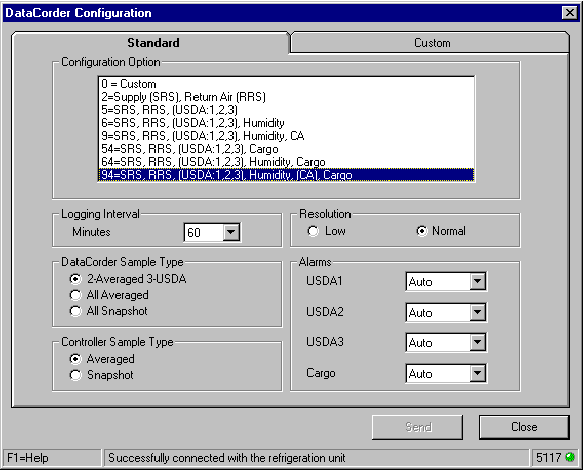This screenshot has width=585, height=473.
Task: Close the dialog with the title bar X
Action: pos(570,13)
